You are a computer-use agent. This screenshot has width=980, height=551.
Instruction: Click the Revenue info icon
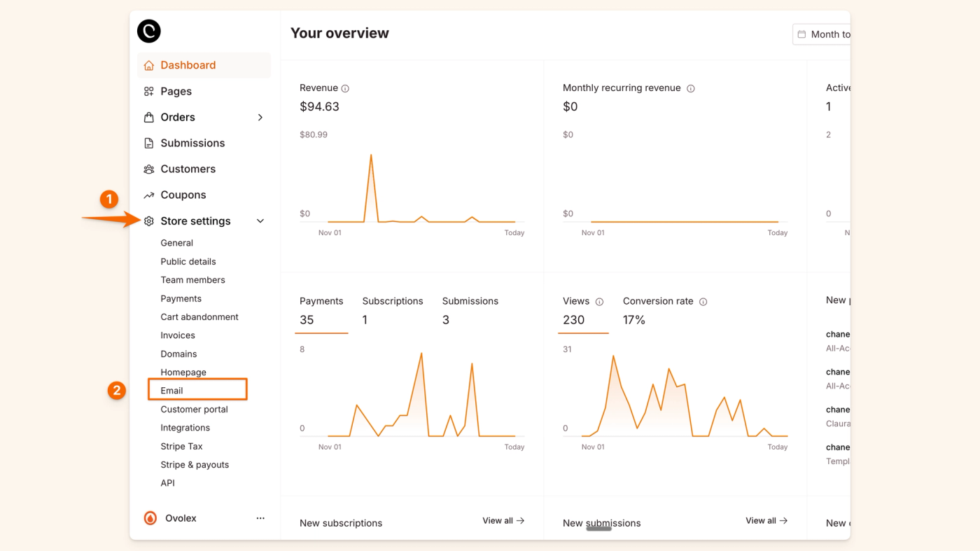345,88
